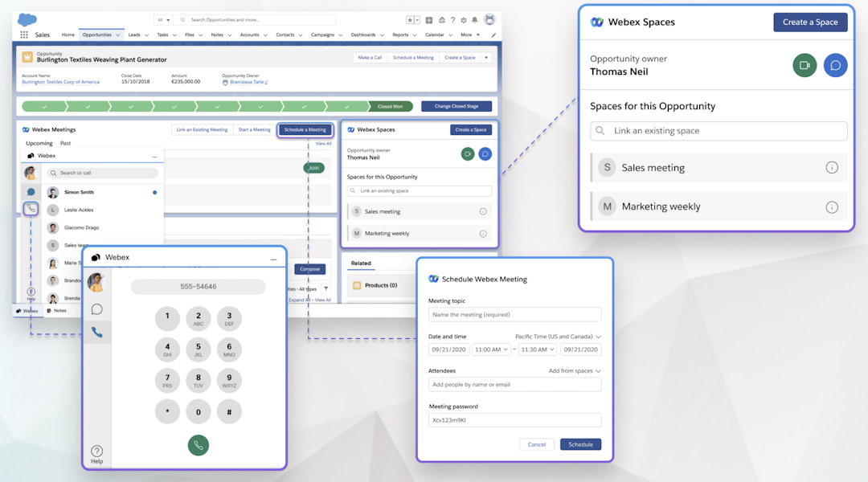This screenshot has width=868, height=482.
Task: Switch to Past meetings tab
Action: 65,143
